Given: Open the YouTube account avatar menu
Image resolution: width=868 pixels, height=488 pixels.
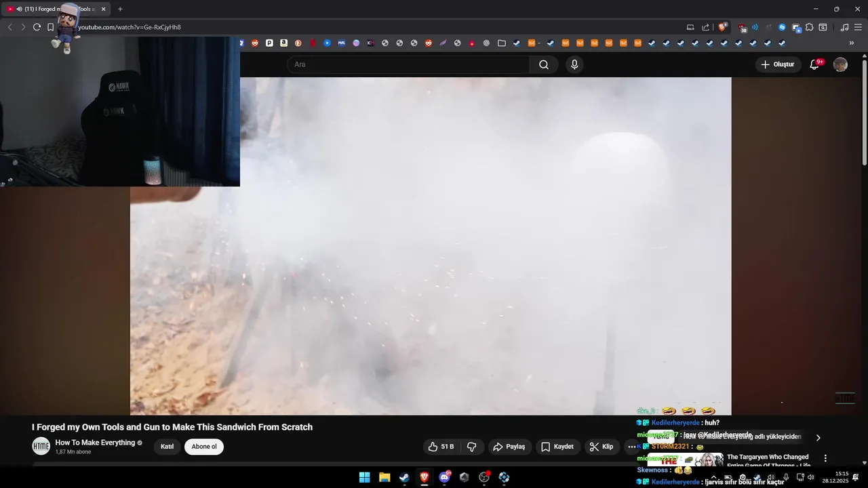Looking at the screenshot, I should (x=840, y=64).
